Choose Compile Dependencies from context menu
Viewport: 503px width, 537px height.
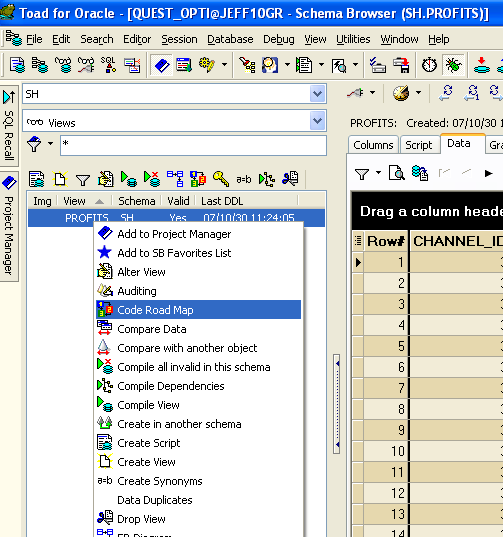coord(199,386)
